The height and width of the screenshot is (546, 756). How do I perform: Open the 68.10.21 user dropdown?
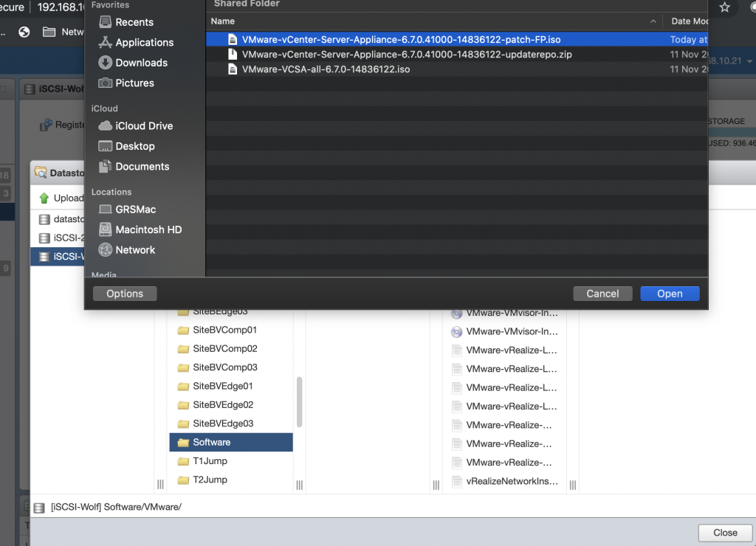click(730, 61)
